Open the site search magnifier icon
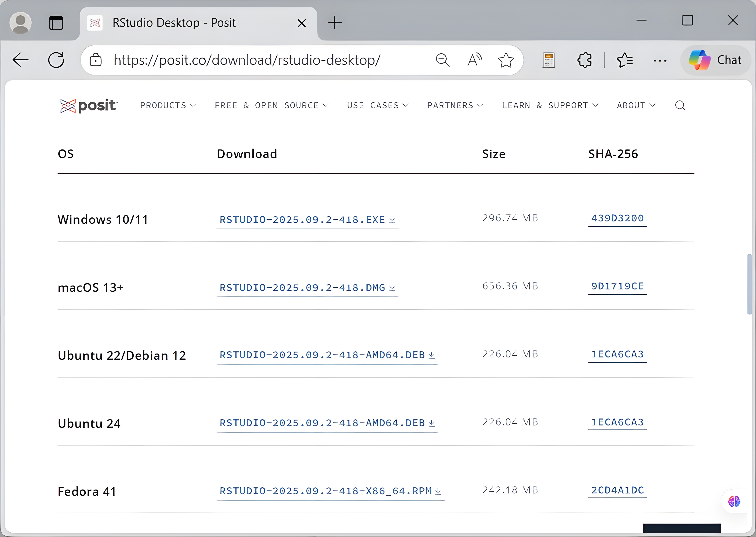Image resolution: width=756 pixels, height=537 pixels. pos(680,106)
